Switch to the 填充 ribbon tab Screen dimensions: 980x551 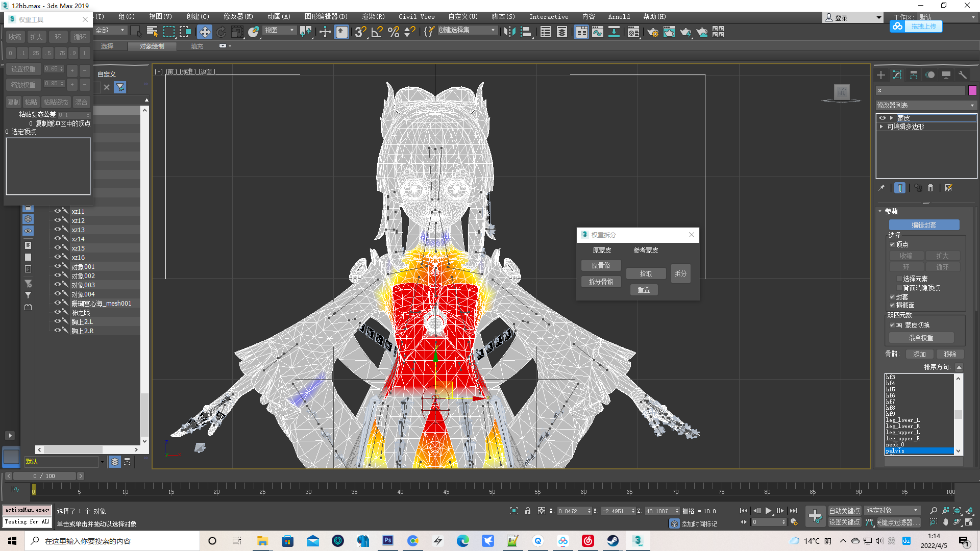pos(197,46)
